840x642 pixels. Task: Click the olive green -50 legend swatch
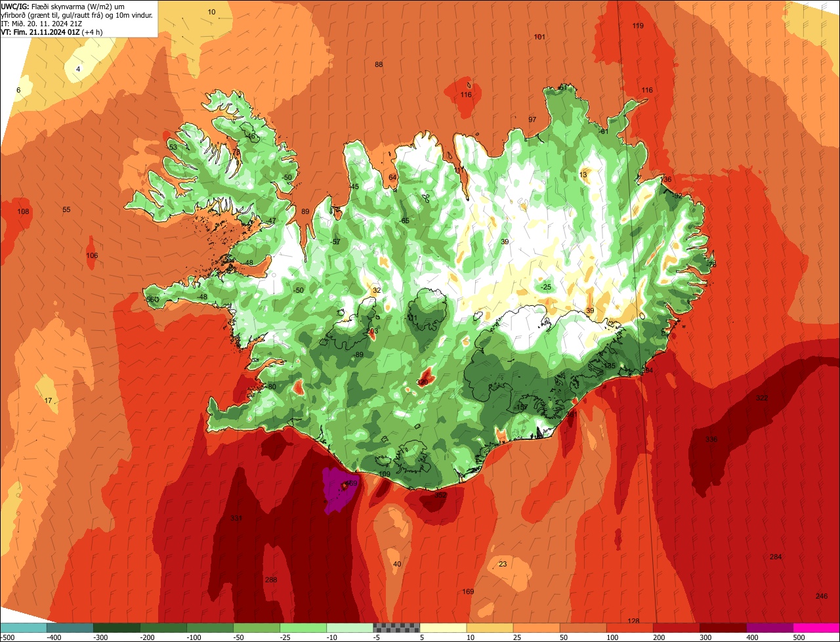[x=256, y=628]
